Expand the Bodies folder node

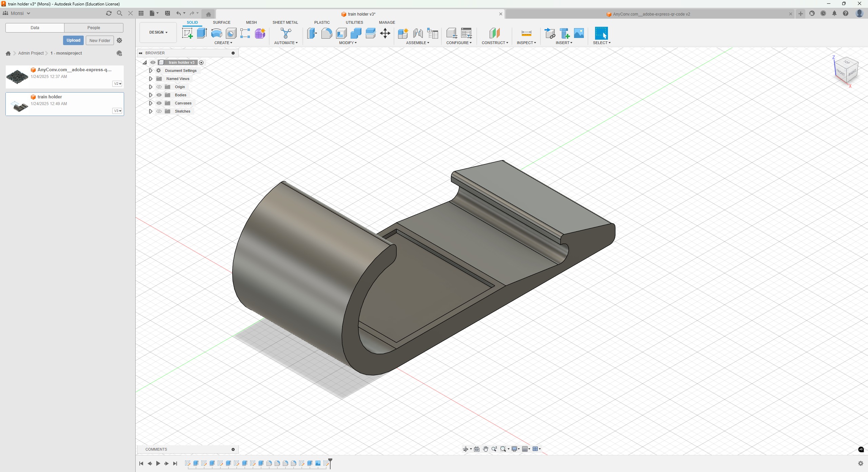tap(151, 95)
